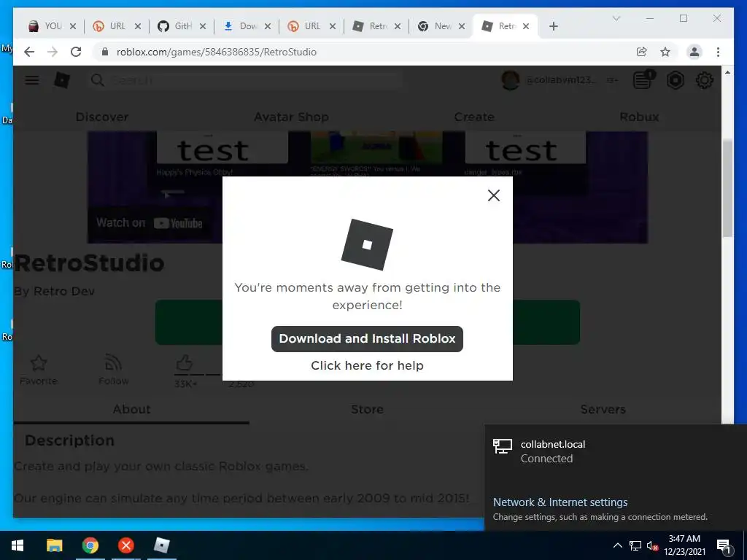
Task: Switch to Store tab
Action: pos(367,410)
